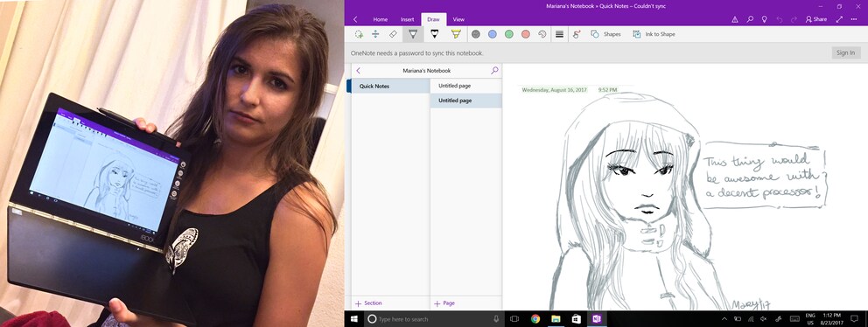Select the Draw tab
This screenshot has height=327, width=868.
[x=433, y=19]
